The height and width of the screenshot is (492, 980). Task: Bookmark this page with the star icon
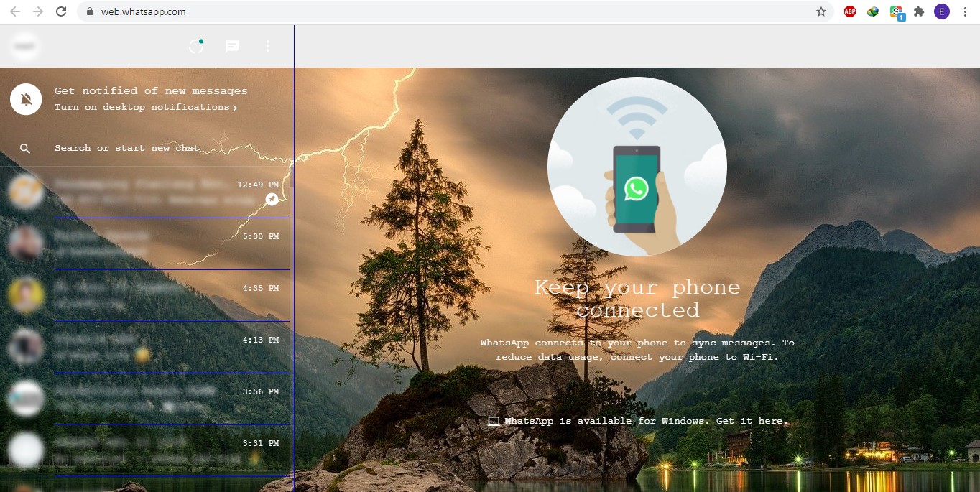coord(821,11)
